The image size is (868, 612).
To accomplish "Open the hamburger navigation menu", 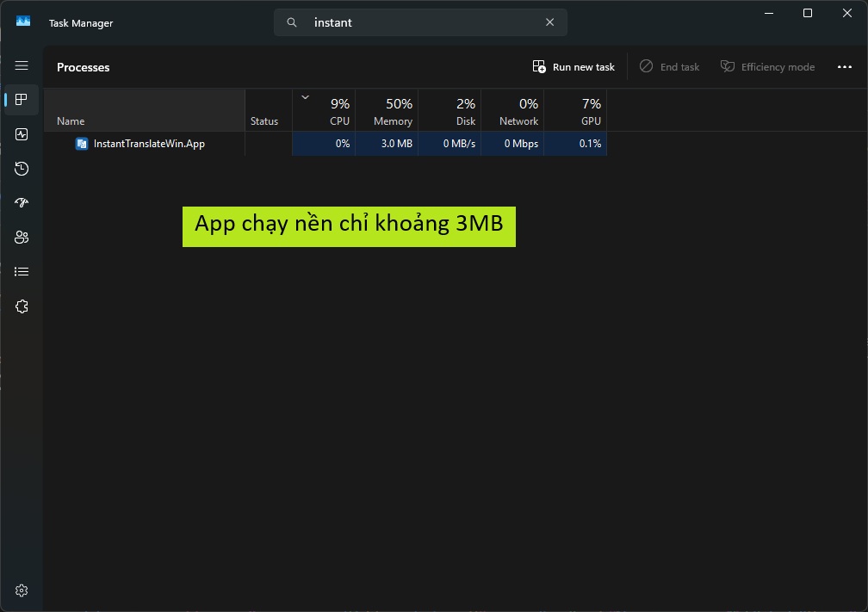I will [x=22, y=65].
